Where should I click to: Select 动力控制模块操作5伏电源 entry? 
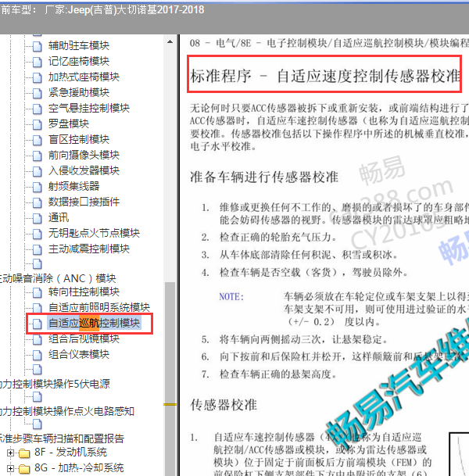click(55, 384)
